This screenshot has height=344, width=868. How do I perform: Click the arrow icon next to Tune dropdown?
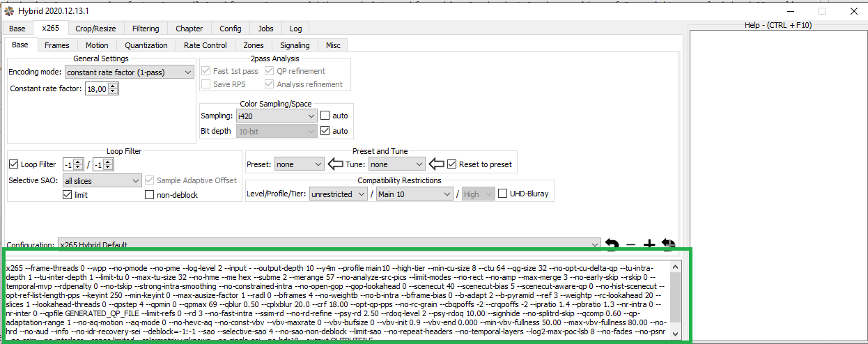[435, 164]
